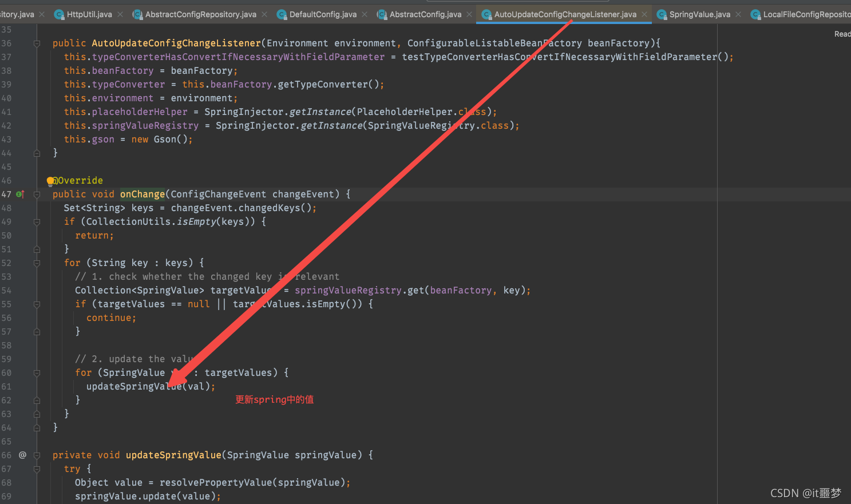
Task: Switch to the AbstractConfigRepository.java tab
Action: tap(201, 14)
